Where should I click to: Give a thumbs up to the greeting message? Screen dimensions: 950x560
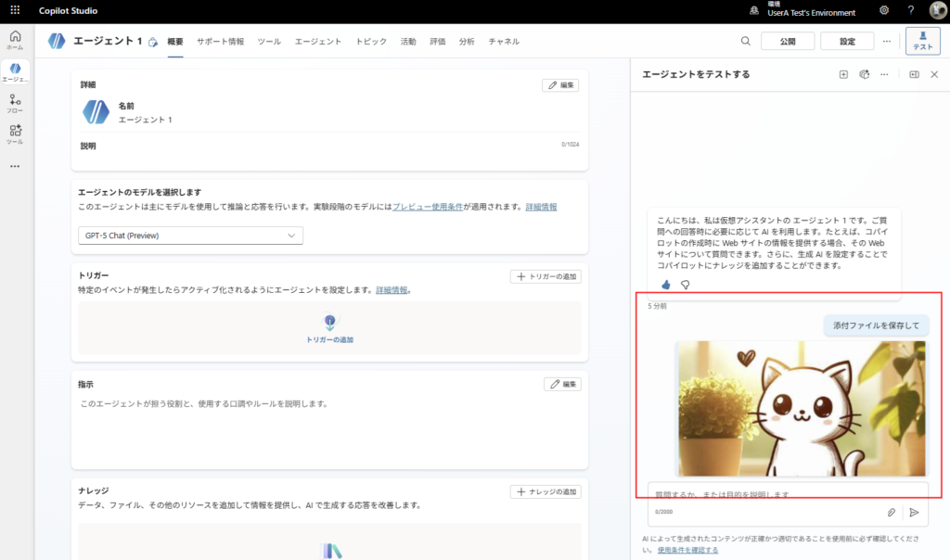point(666,286)
